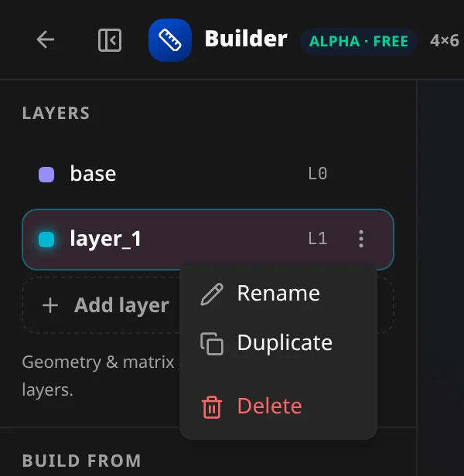The height and width of the screenshot is (476, 464).
Task: Click the LAYERS section heading
Action: (x=56, y=114)
